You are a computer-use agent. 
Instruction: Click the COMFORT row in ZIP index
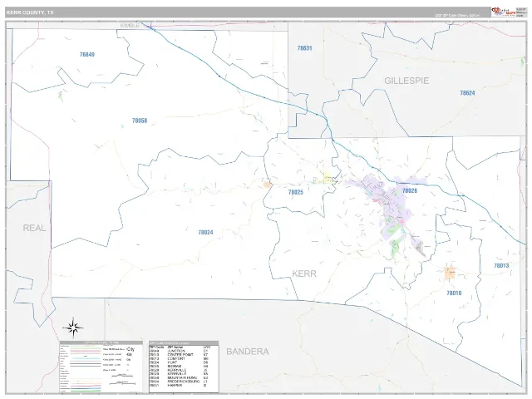[180, 358]
